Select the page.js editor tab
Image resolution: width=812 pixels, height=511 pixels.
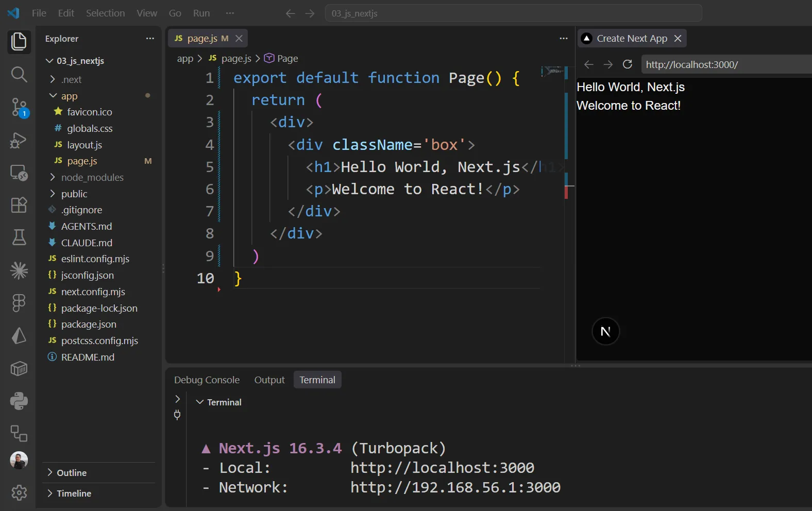208,39
